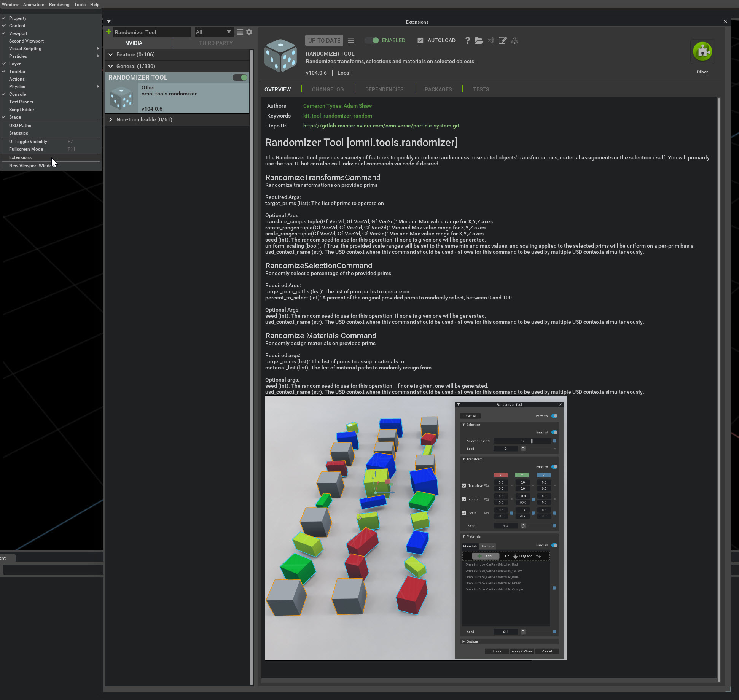The height and width of the screenshot is (700, 739).
Task: Open the extension folder icon
Action: (479, 40)
